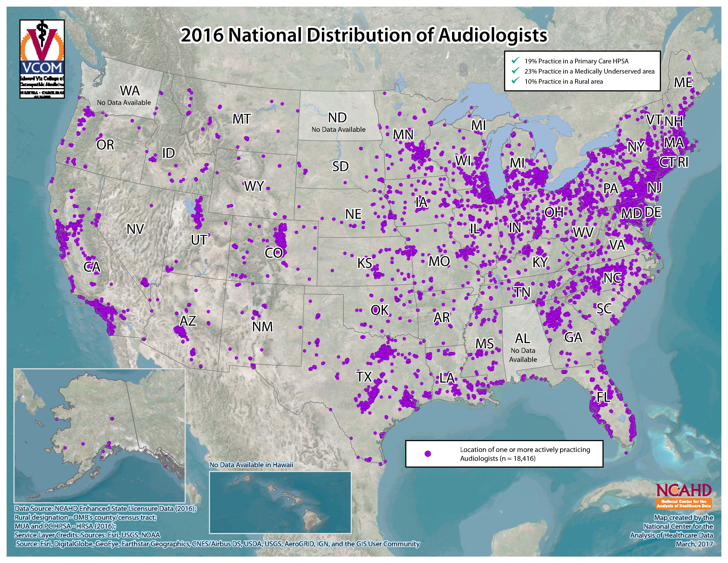Image resolution: width=728 pixels, height=563 pixels.
Task: Click the Hawaii inset map
Action: click(280, 502)
